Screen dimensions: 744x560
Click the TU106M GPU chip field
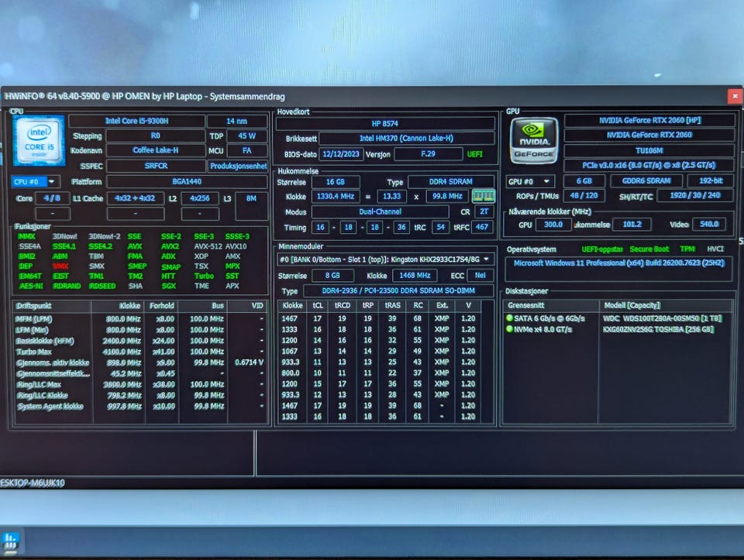(x=649, y=150)
